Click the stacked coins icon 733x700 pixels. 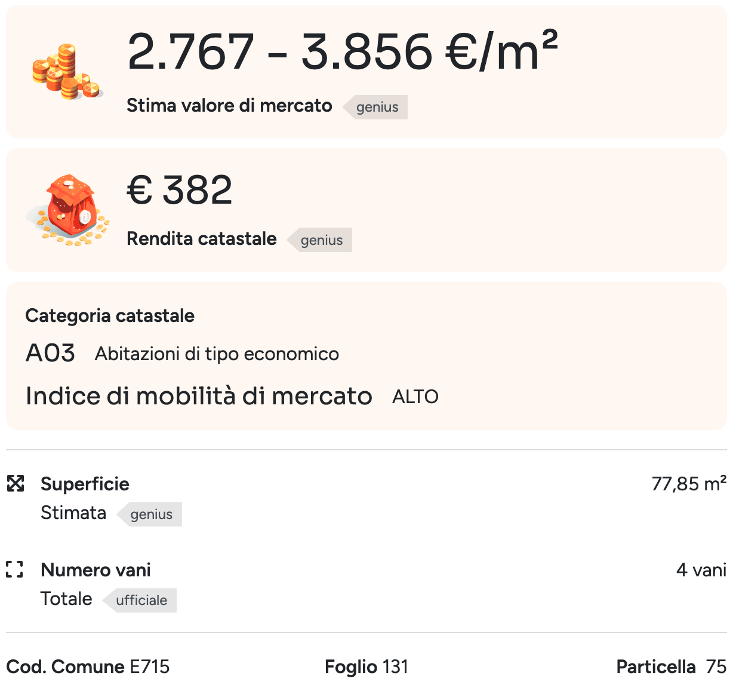[67, 72]
